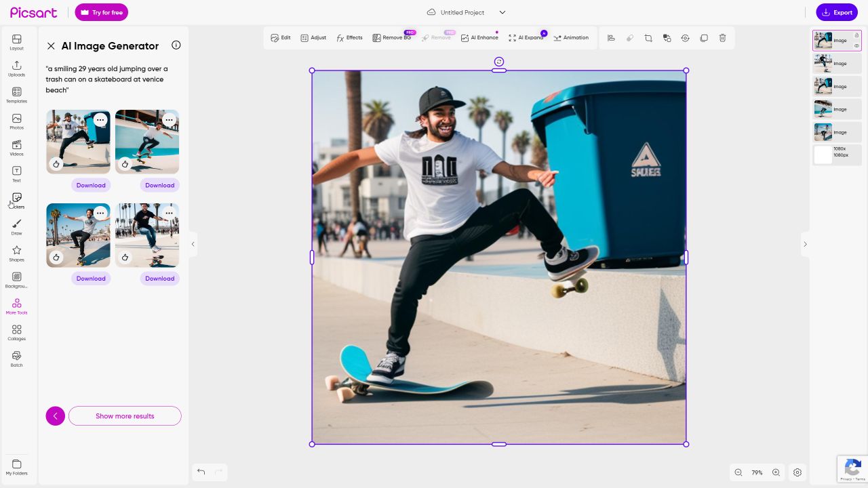The width and height of the screenshot is (868, 488).
Task: Select the second Image layer
Action: pos(837,64)
